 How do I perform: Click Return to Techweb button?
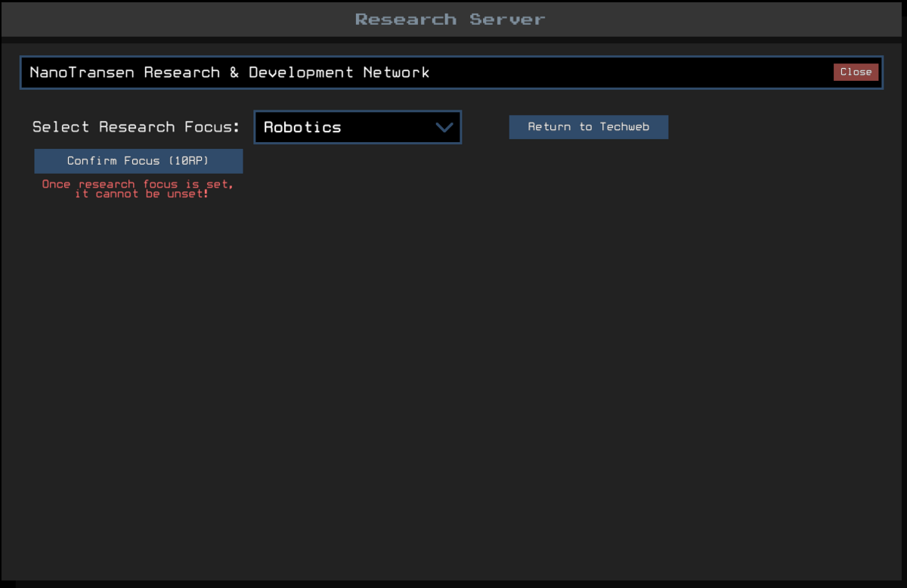click(x=588, y=127)
